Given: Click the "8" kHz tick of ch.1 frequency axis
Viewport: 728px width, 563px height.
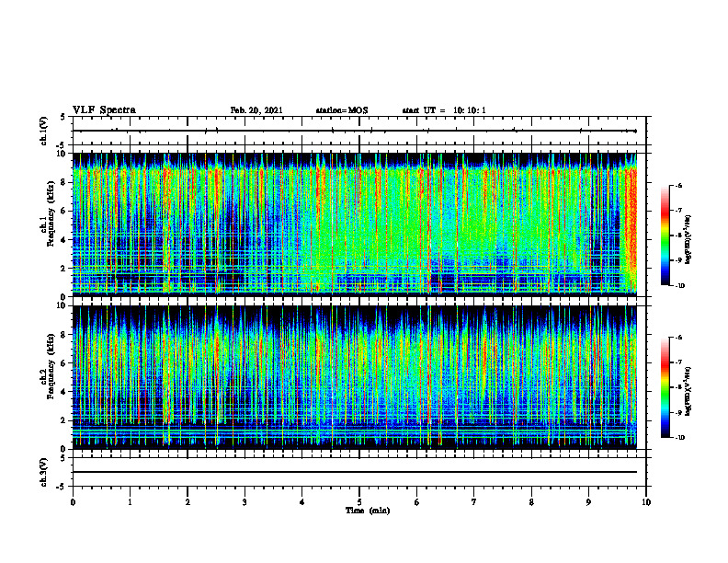Looking at the screenshot, I should pyautogui.click(x=64, y=182).
